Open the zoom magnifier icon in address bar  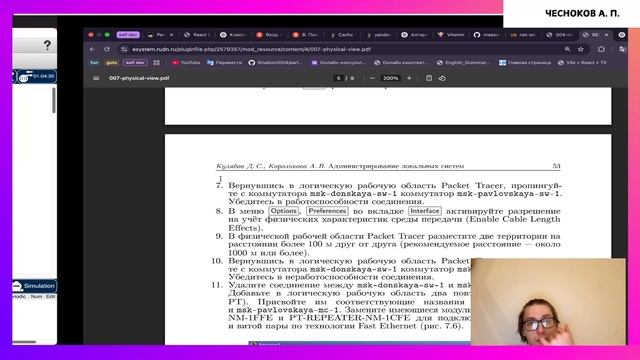point(567,49)
